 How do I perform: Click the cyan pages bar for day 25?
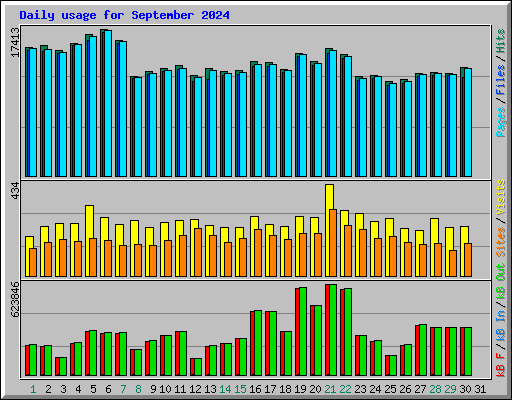[393, 130]
